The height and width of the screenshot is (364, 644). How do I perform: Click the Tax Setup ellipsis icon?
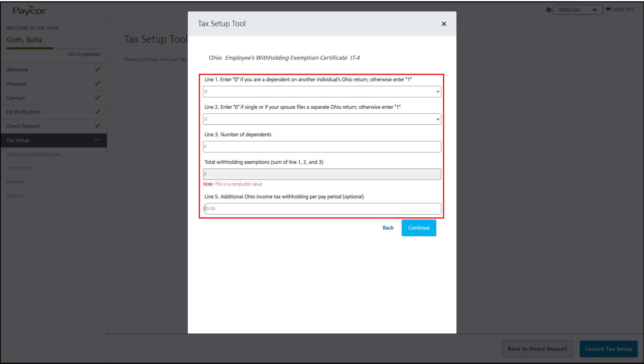click(97, 140)
